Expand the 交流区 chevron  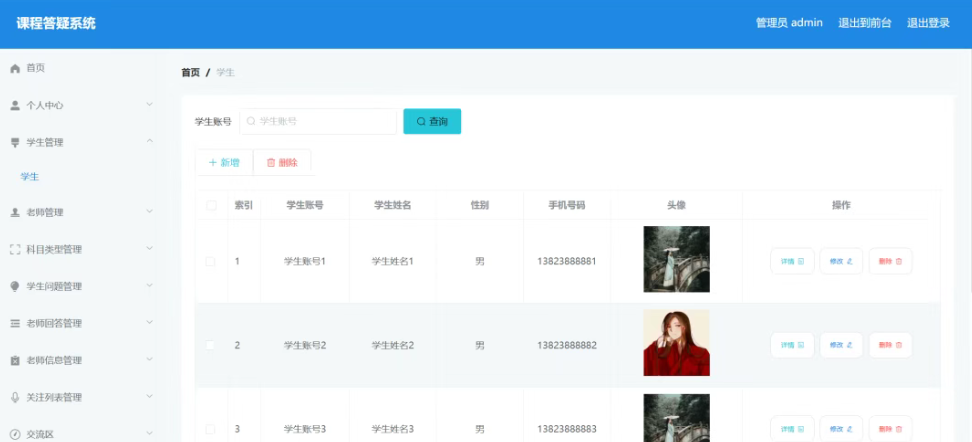click(x=149, y=433)
